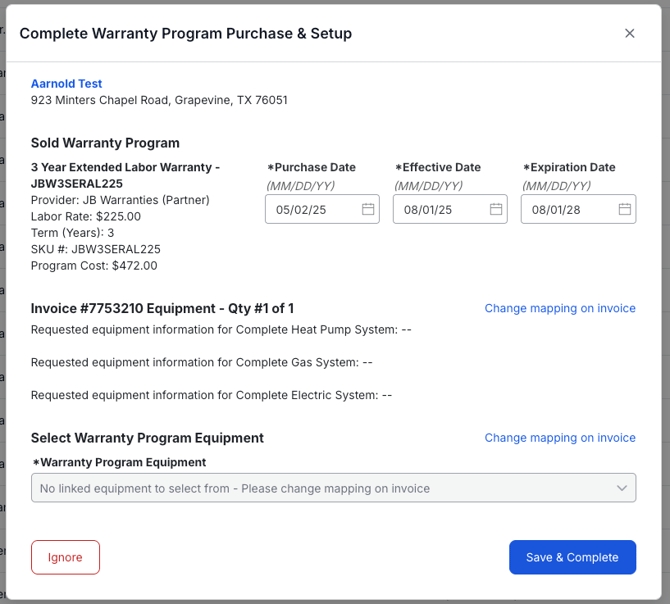Open the Purchase Date calendar picker icon

tap(368, 209)
